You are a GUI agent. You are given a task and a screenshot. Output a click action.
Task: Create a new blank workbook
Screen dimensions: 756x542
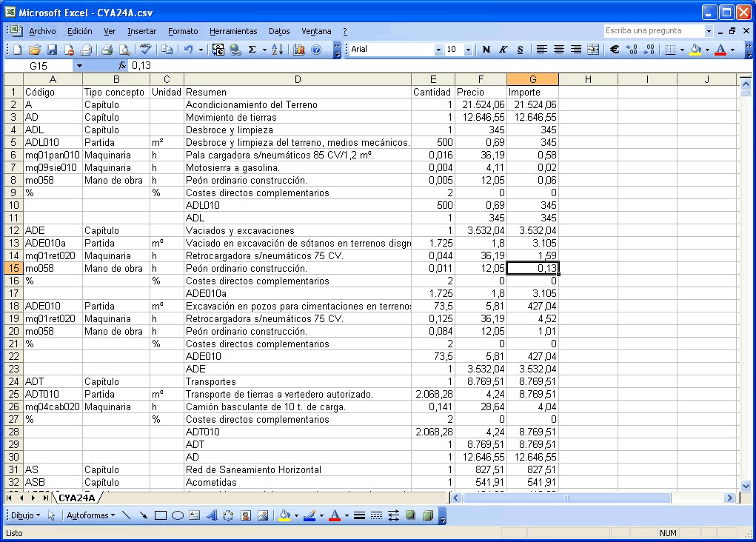[17, 50]
